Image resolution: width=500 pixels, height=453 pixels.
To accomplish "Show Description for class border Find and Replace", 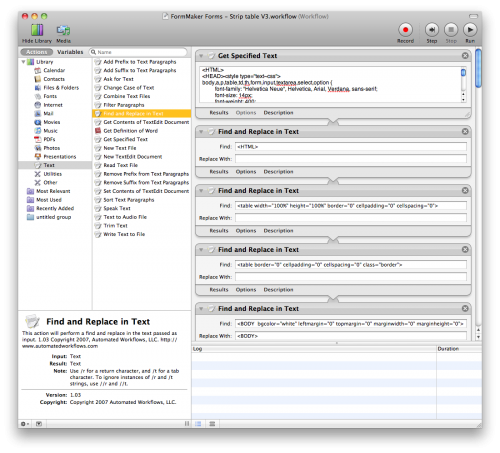I will (278, 290).
